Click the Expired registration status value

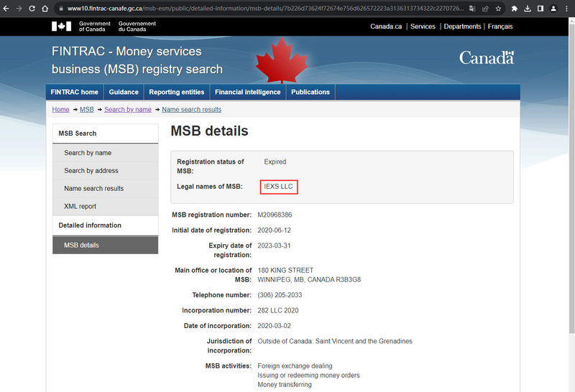275,162
